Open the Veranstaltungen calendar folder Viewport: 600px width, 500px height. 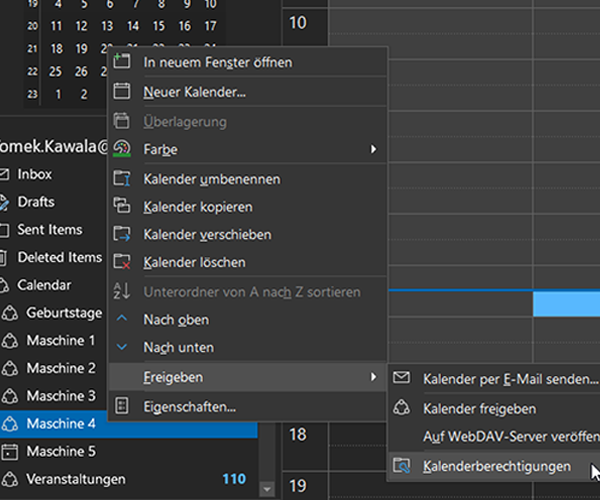pyautogui.click(x=76, y=479)
